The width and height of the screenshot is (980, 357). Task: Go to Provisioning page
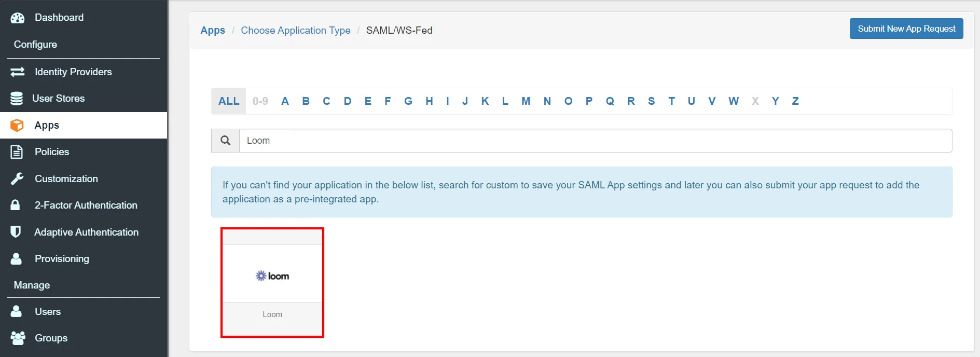(x=62, y=259)
